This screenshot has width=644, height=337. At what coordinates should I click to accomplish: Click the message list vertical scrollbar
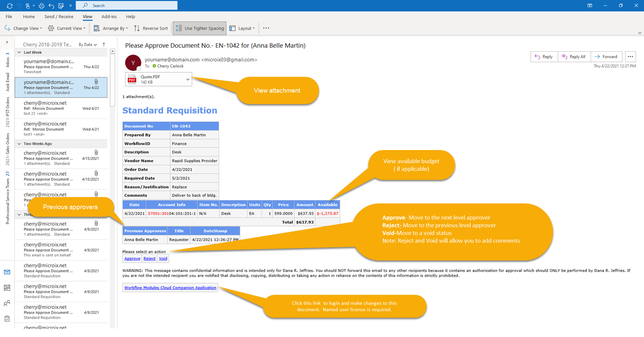[112, 154]
